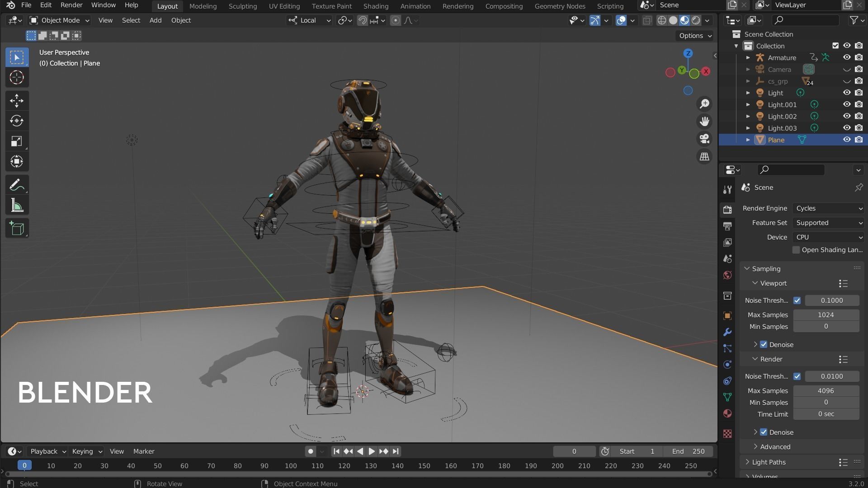The width and height of the screenshot is (868, 488).
Task: Select the Add Cube tool
Action: click(x=17, y=229)
